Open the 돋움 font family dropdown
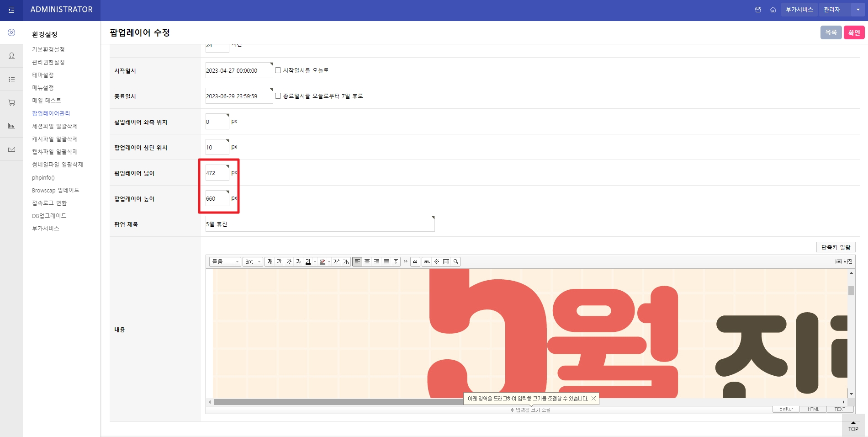The height and width of the screenshot is (437, 868). [225, 261]
